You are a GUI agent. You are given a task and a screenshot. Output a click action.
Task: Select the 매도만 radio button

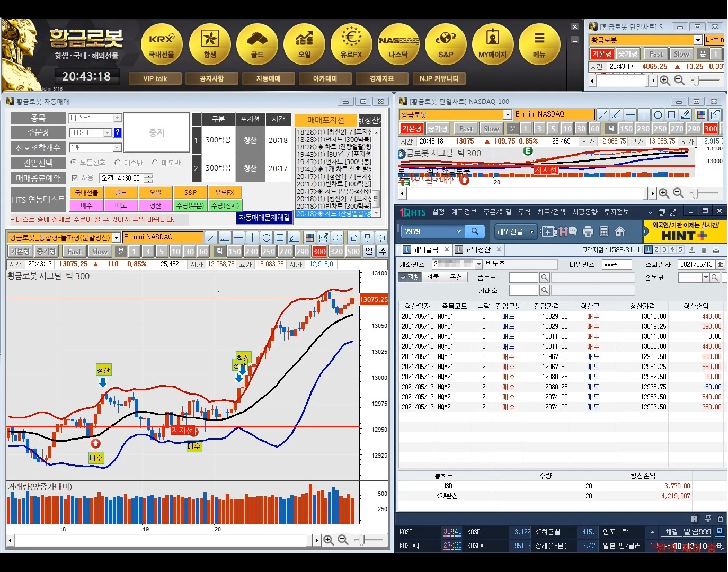(x=155, y=163)
